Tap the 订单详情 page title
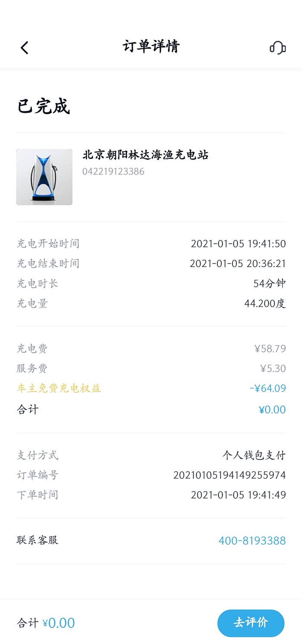 (x=151, y=47)
